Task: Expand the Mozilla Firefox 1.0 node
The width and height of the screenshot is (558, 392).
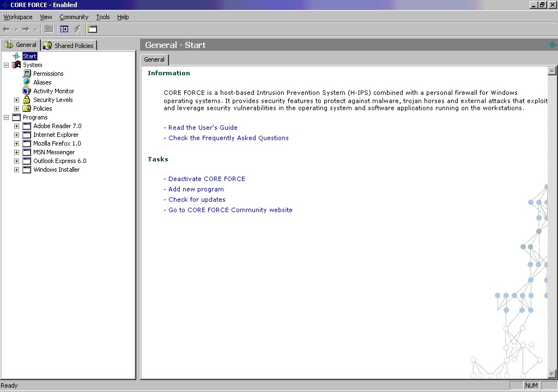Action: click(x=16, y=143)
